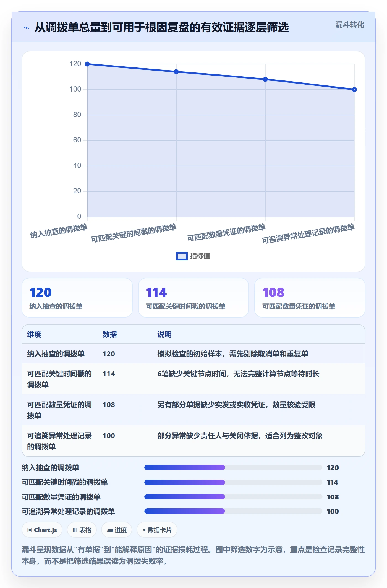Click the footnote paragraph about 漏斗
The height and width of the screenshot is (588, 387).
[x=193, y=555]
